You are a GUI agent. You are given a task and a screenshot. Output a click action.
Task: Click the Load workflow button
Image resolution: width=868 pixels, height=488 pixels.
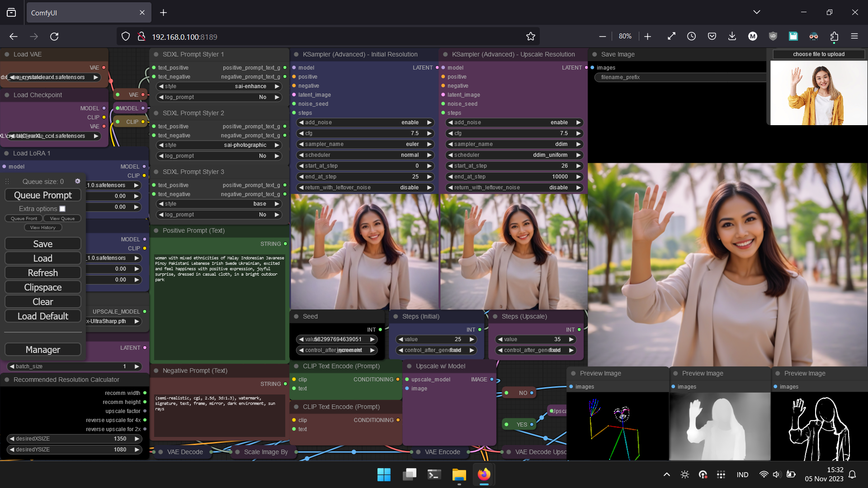click(x=43, y=258)
